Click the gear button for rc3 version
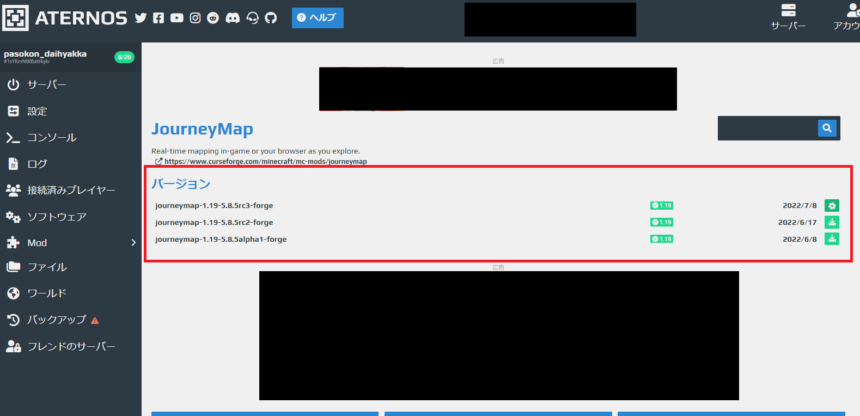 [832, 206]
